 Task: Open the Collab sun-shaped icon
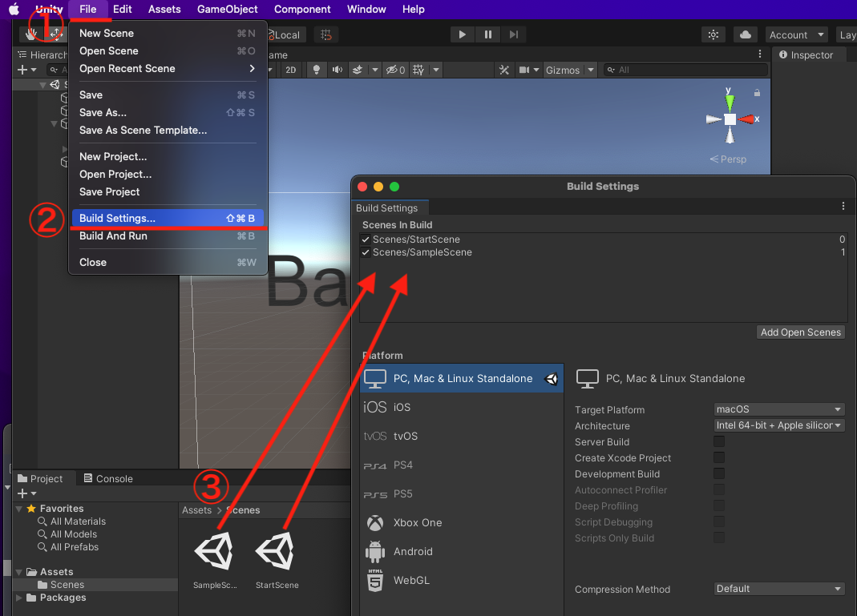[713, 34]
